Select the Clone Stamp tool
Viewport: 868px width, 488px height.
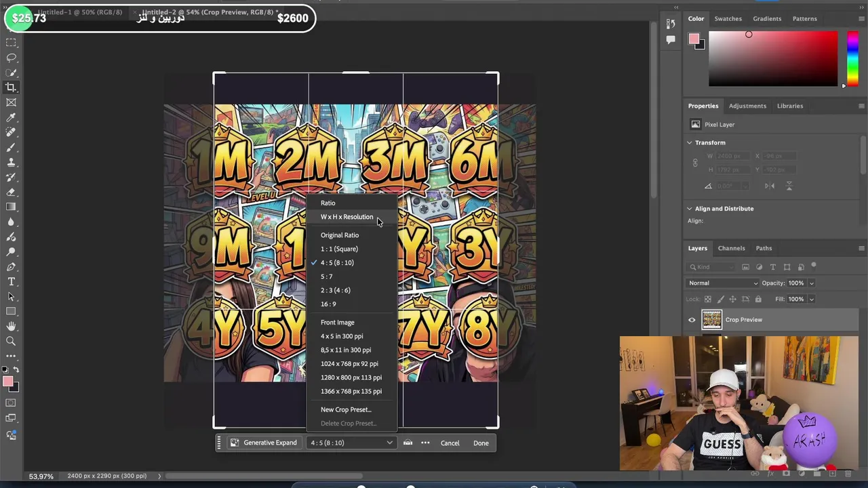point(11,162)
